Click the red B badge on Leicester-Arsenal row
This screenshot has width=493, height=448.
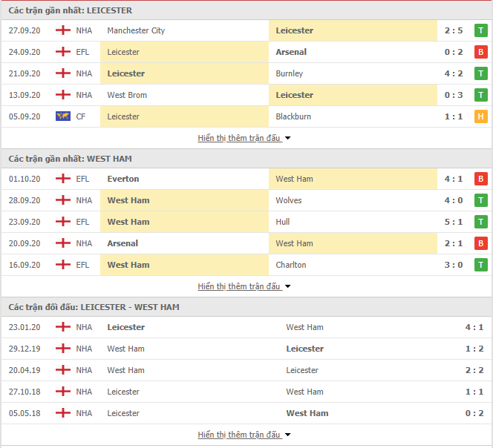[480, 52]
